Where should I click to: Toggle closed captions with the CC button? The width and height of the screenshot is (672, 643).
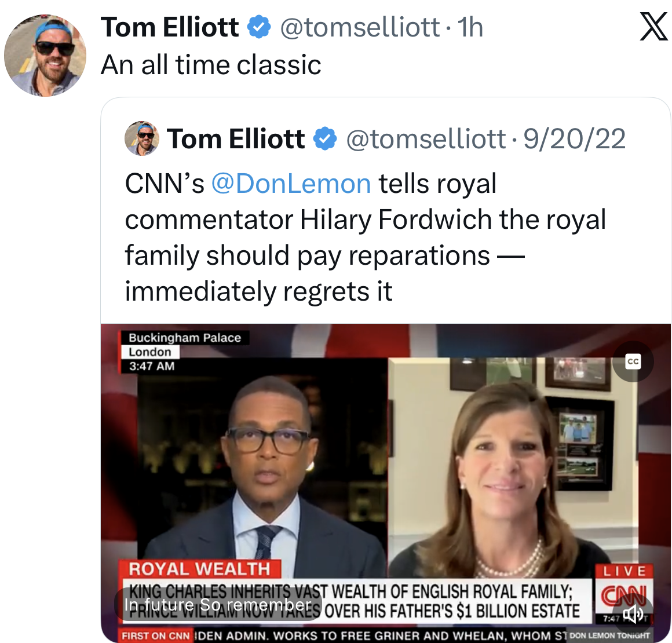click(x=633, y=361)
